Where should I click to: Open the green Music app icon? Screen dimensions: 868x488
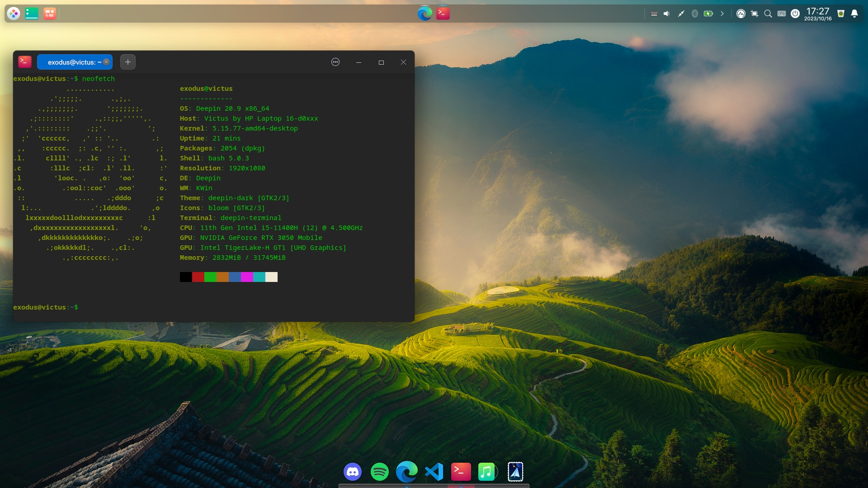(487, 472)
